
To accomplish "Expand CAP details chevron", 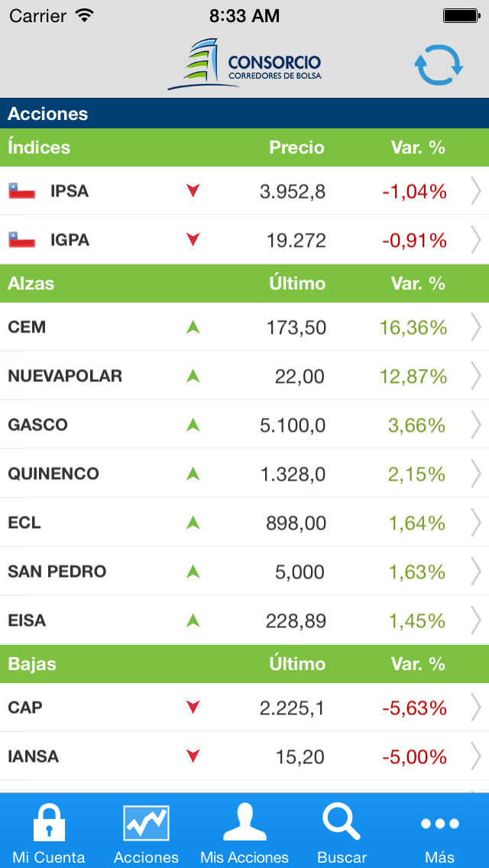I will (x=475, y=708).
